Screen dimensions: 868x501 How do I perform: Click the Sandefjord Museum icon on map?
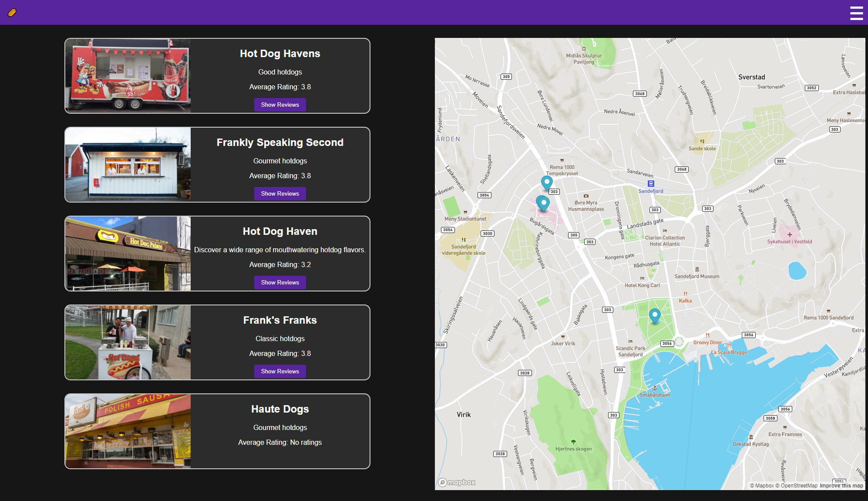(697, 270)
